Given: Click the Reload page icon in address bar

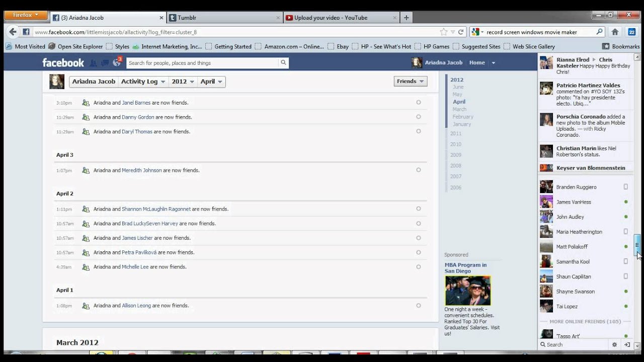Looking at the screenshot, I should pyautogui.click(x=461, y=32).
